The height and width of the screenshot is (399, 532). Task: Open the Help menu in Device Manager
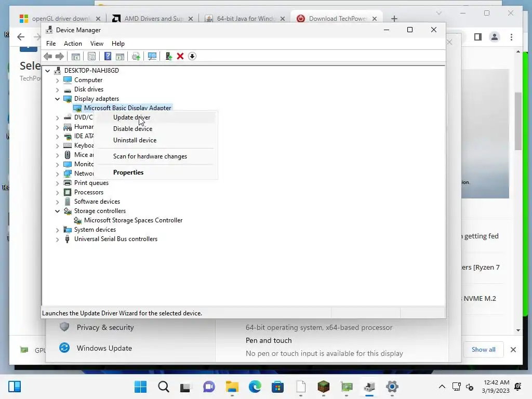(x=118, y=44)
